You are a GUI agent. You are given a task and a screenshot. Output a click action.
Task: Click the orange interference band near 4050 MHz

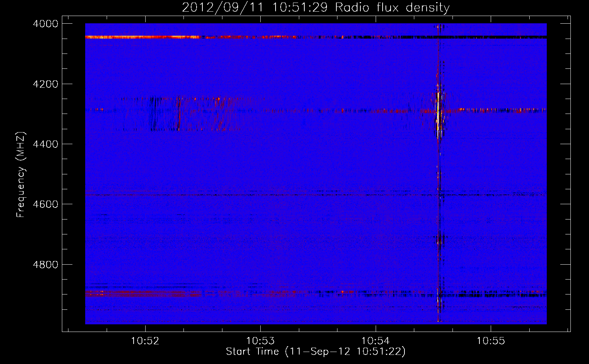pos(143,37)
